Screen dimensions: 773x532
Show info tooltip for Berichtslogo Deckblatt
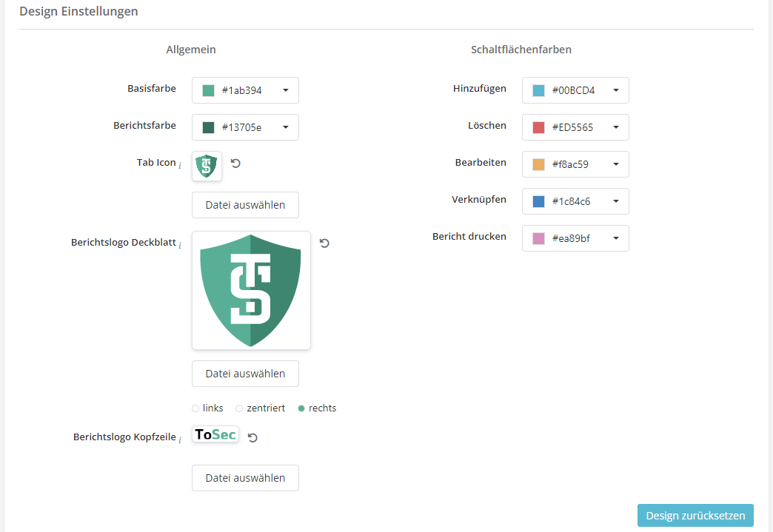tap(180, 246)
